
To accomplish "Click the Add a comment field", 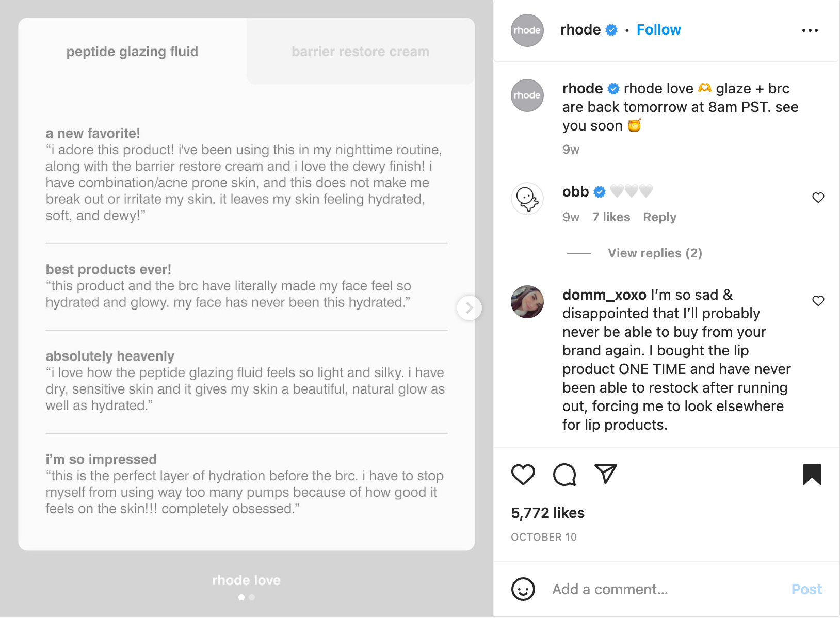I will point(666,589).
